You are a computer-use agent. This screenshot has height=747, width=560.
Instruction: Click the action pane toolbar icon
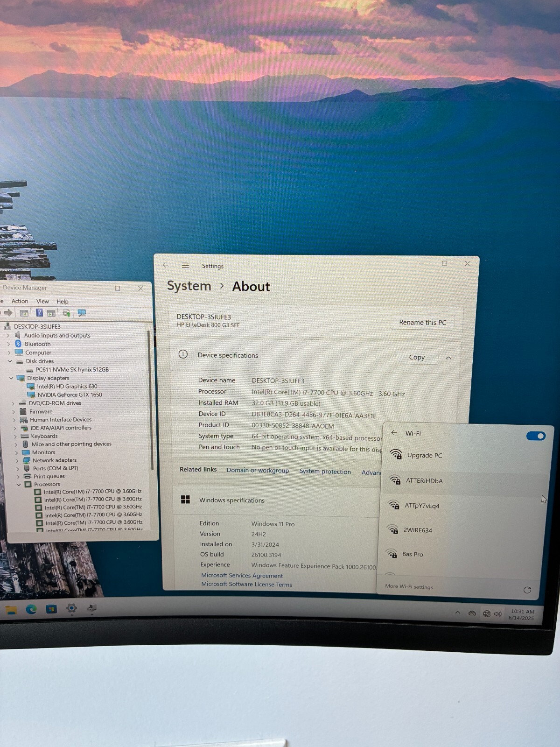tap(51, 313)
